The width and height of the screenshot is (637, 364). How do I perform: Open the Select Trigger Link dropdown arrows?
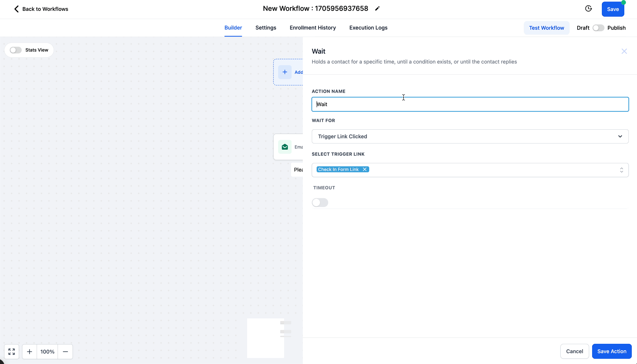point(621,170)
